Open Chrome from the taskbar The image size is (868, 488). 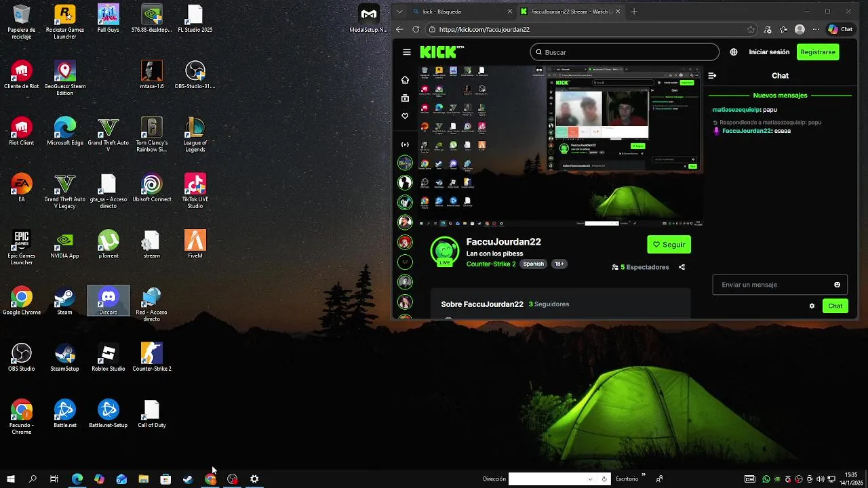coord(210,479)
